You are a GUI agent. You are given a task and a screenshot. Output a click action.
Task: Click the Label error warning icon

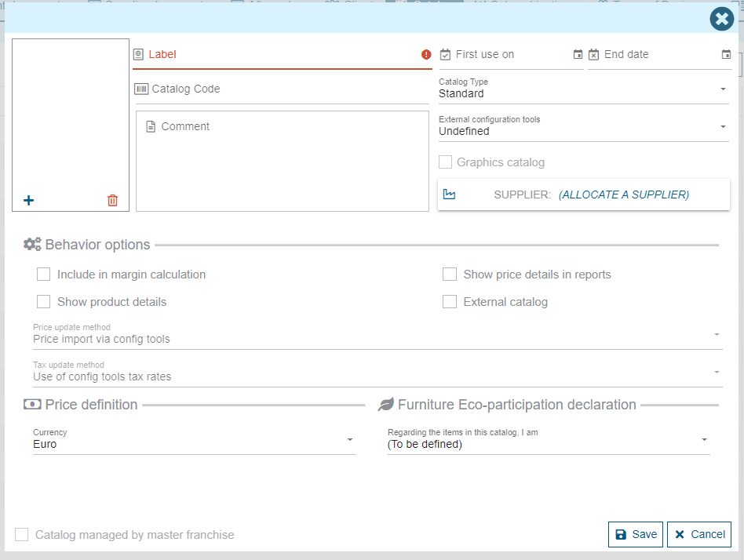(426, 55)
